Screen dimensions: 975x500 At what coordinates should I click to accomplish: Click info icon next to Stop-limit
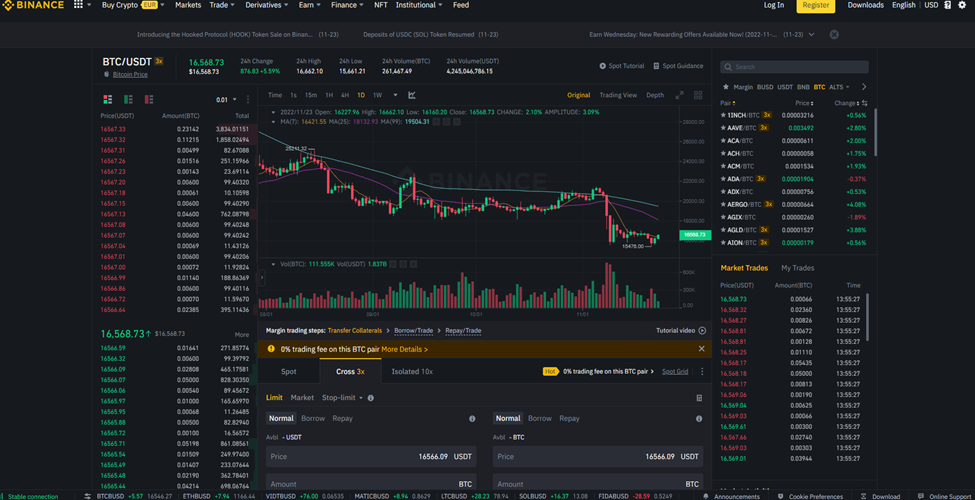click(x=371, y=398)
